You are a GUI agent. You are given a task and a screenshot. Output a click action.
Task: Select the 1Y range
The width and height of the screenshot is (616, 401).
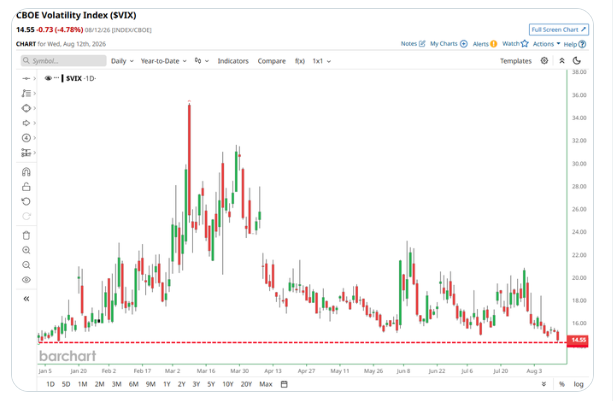(x=167, y=384)
